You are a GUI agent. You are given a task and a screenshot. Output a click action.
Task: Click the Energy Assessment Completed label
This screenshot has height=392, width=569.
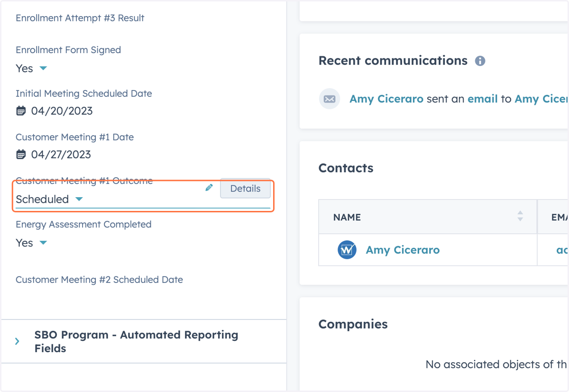pyautogui.click(x=83, y=224)
